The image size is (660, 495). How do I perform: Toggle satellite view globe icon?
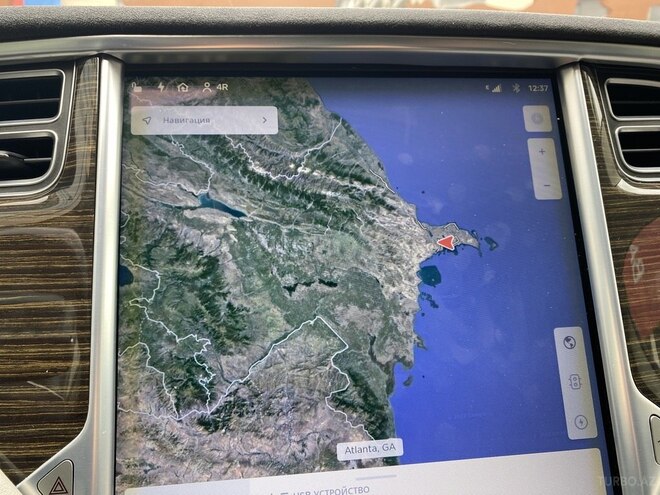tap(570, 343)
